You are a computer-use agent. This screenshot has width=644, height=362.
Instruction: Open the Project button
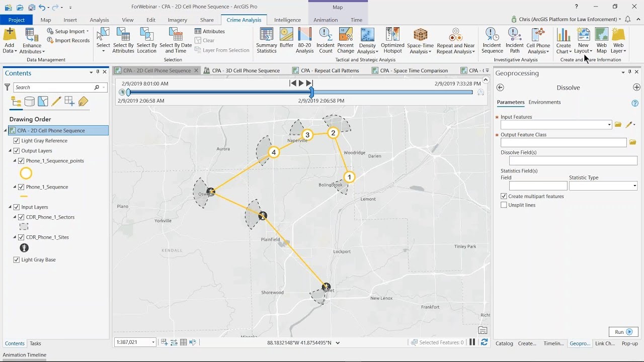17,20
